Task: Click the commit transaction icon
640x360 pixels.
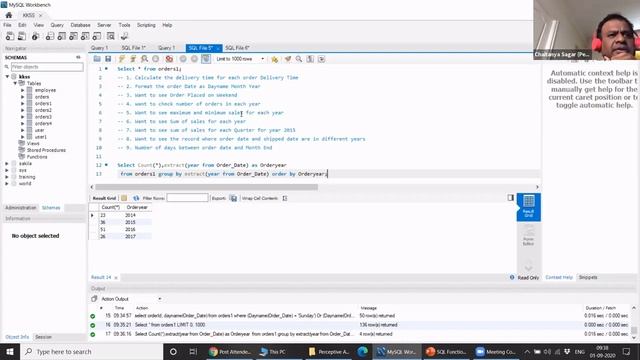Action: click(x=183, y=59)
